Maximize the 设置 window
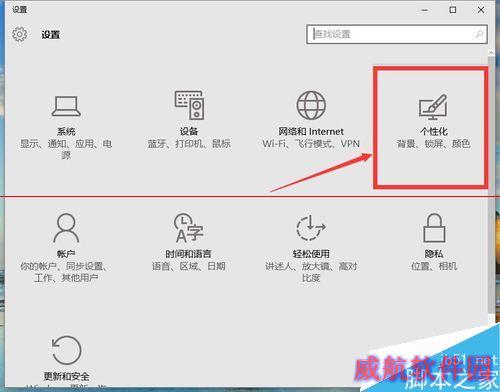This screenshot has height=392, width=500. pyautogui.click(x=453, y=10)
